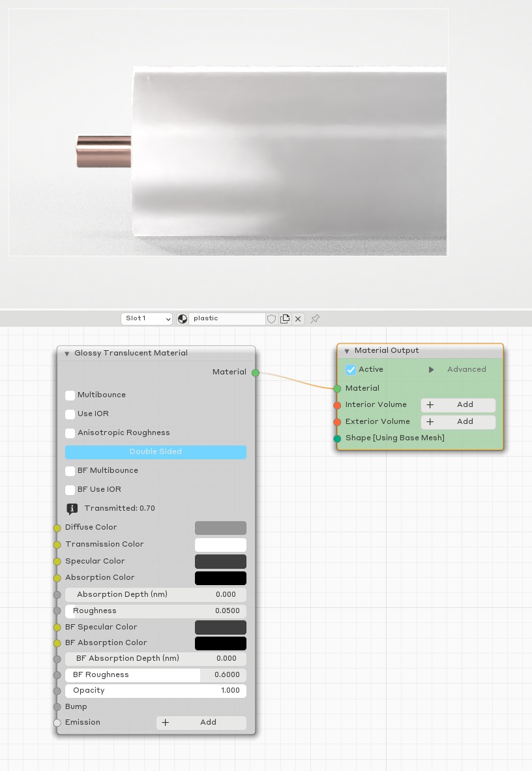Click the material browse sphere icon
The height and width of the screenshot is (771, 532).
pyautogui.click(x=183, y=319)
